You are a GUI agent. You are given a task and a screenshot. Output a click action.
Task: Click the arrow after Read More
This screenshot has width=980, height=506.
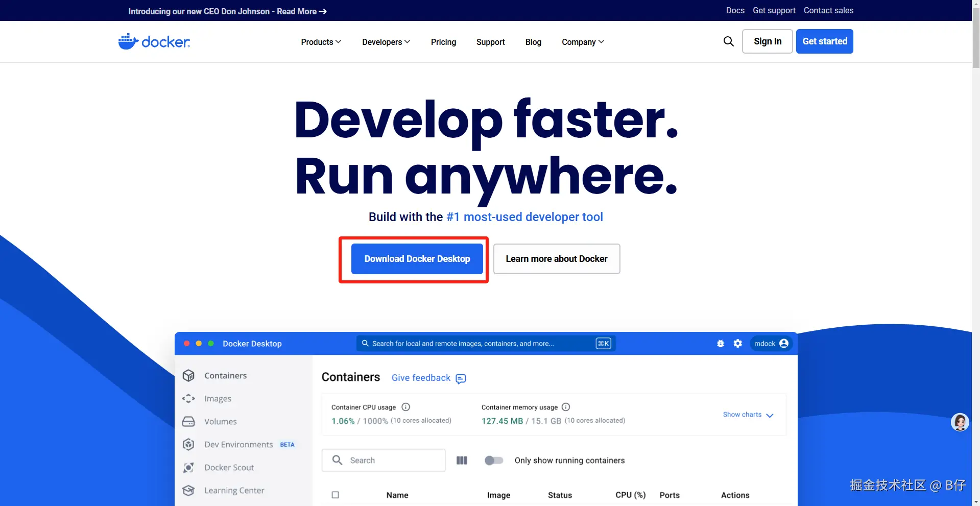click(x=323, y=11)
